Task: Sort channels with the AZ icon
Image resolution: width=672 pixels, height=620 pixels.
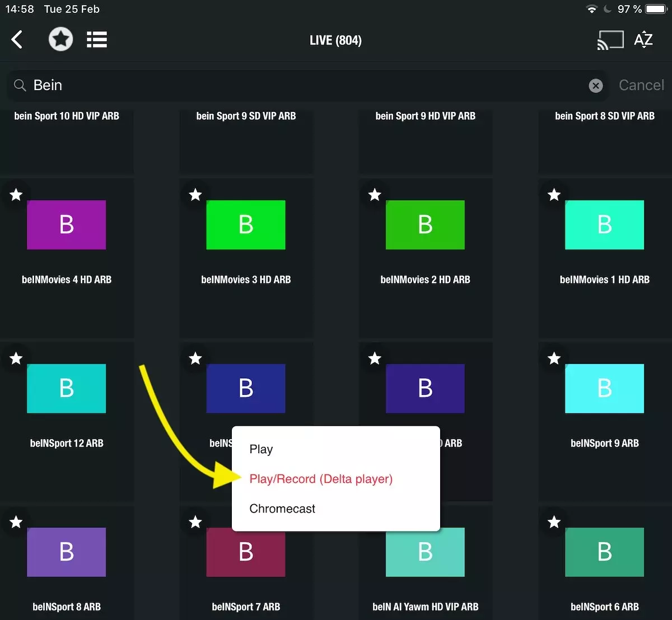Action: pos(643,40)
